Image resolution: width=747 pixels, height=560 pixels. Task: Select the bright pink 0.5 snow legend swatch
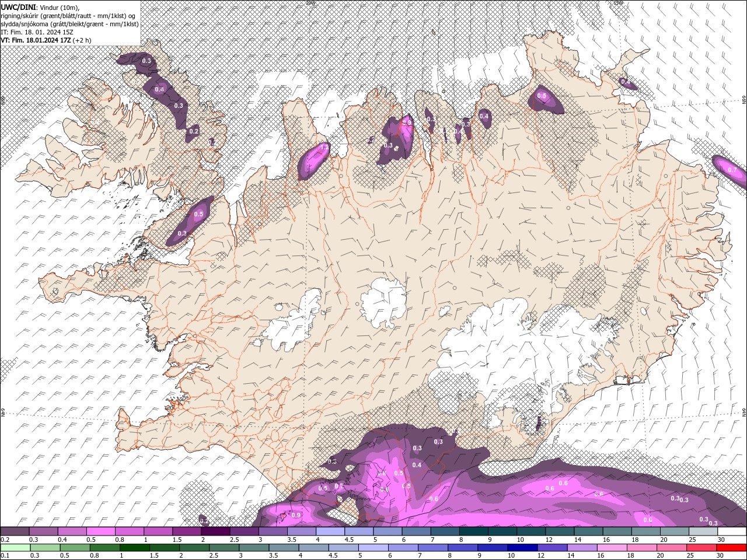(x=100, y=531)
